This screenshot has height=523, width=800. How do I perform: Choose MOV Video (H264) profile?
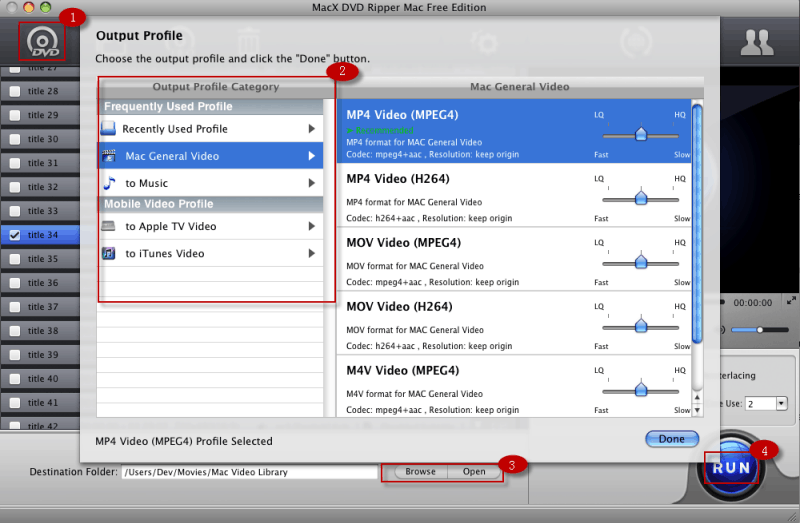[x=514, y=323]
